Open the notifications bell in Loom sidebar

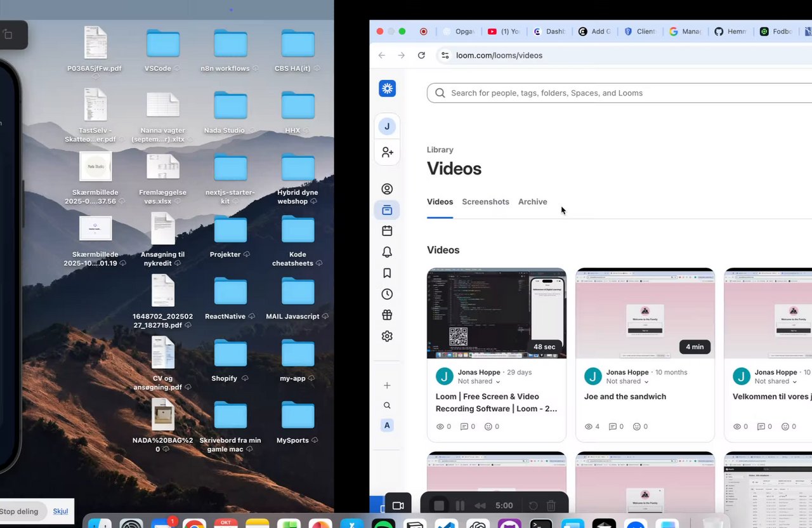pos(387,252)
